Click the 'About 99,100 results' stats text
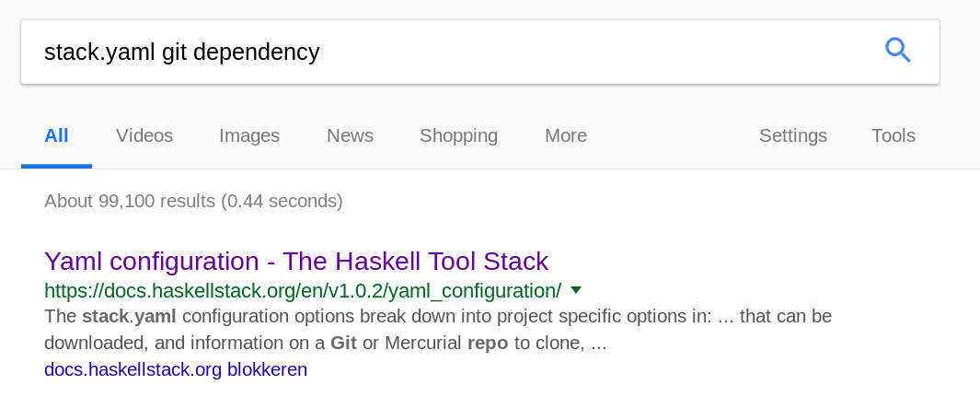Image resolution: width=980 pixels, height=397 pixels. 193,202
